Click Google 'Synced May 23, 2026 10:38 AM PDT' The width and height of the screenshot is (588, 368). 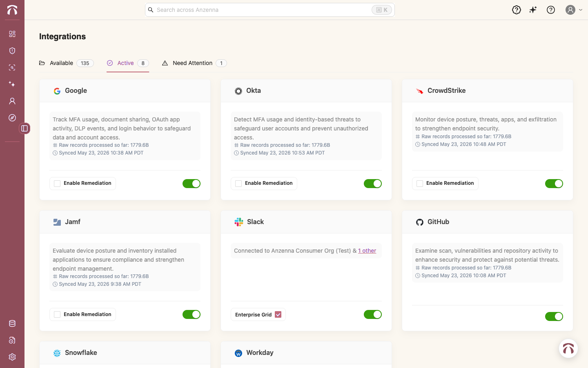click(101, 153)
